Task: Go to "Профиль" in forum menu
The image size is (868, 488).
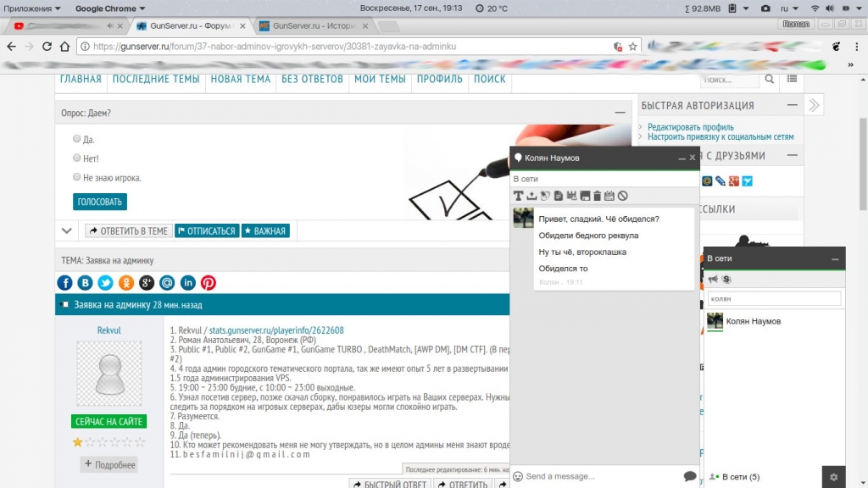Action: click(439, 79)
